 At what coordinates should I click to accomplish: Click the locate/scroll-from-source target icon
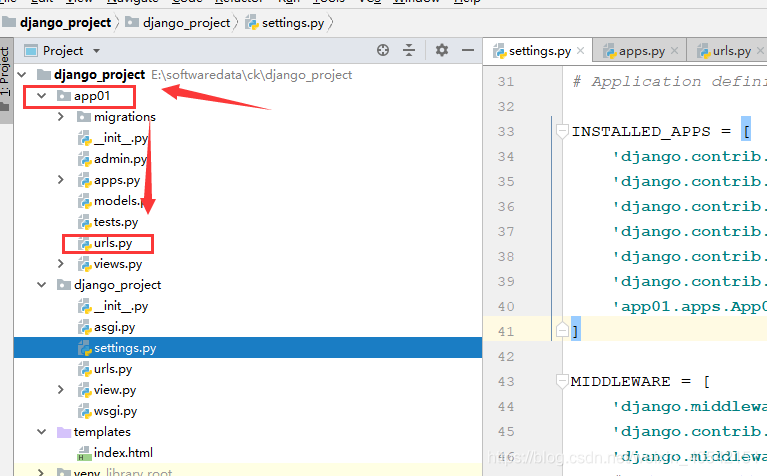coord(383,50)
